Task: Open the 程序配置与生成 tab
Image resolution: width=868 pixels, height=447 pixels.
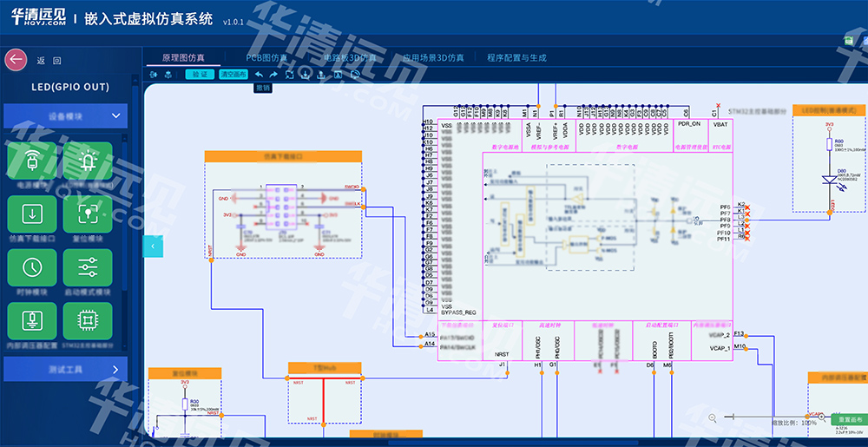Action: [516, 57]
